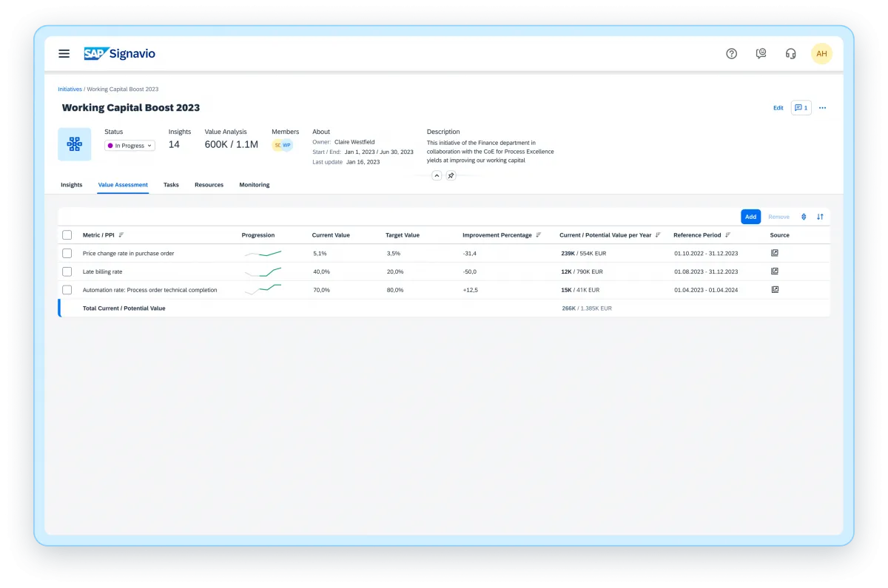Check the Late billing rate row checkbox
Viewport: 888px width, 588px height.
tap(67, 271)
